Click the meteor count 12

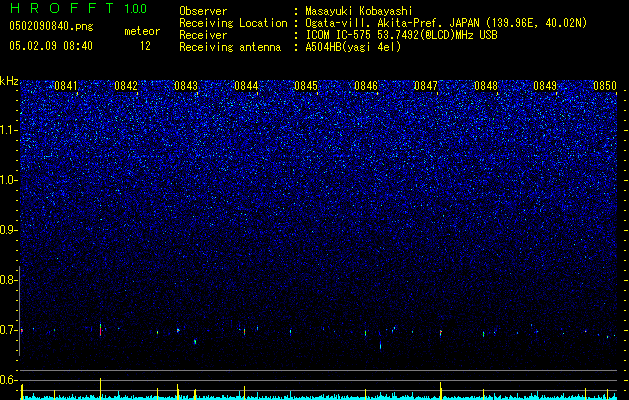click(x=145, y=46)
